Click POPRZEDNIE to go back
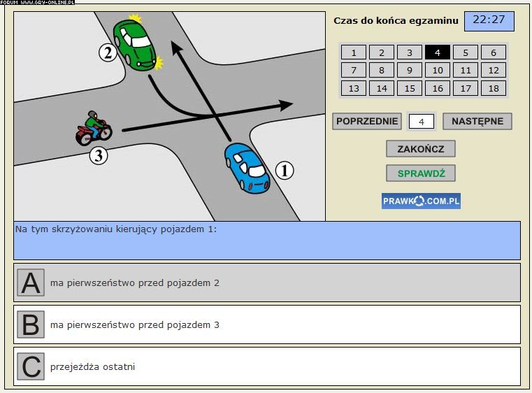 [367, 121]
